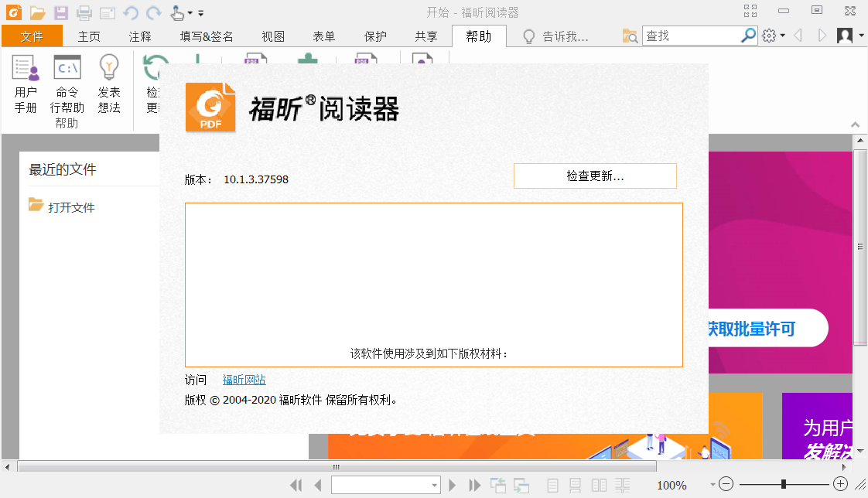Print using the printer icon

[x=84, y=12]
